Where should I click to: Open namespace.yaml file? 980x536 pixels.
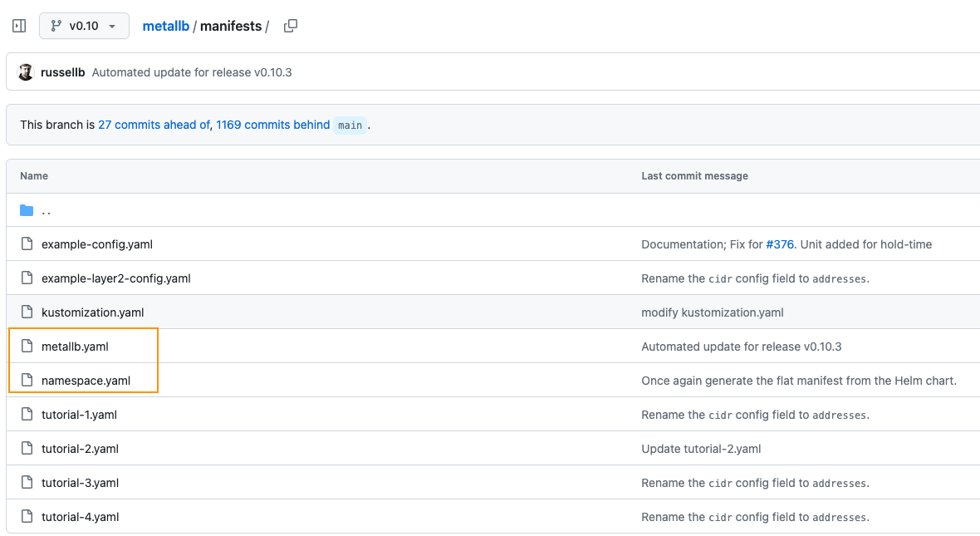click(86, 381)
